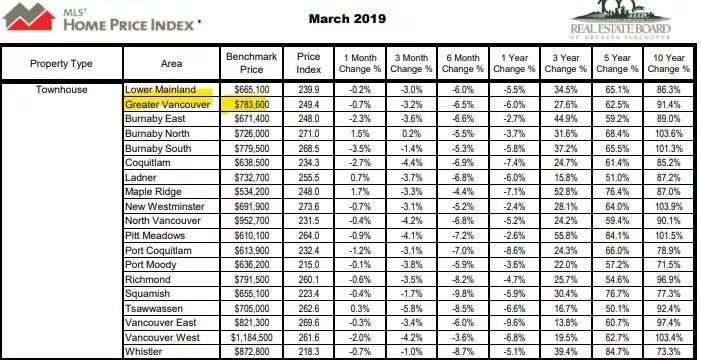Click the MLS Home Price Index house logo
The height and width of the screenshot is (360, 701).
tap(29, 17)
